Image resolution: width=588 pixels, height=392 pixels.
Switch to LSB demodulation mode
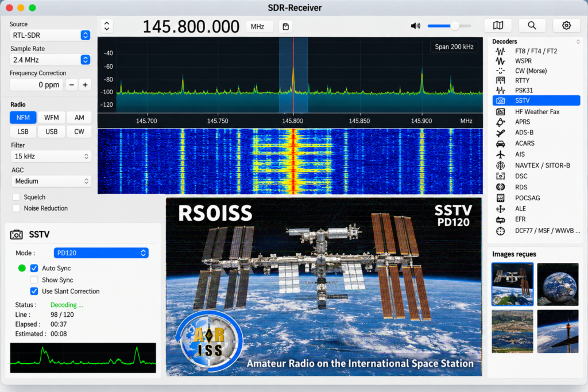(23, 131)
